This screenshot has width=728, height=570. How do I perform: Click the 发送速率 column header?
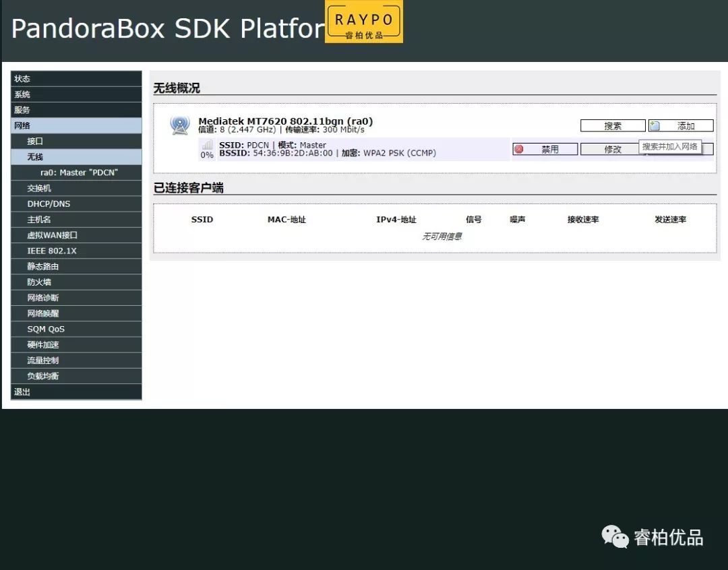tap(670, 220)
